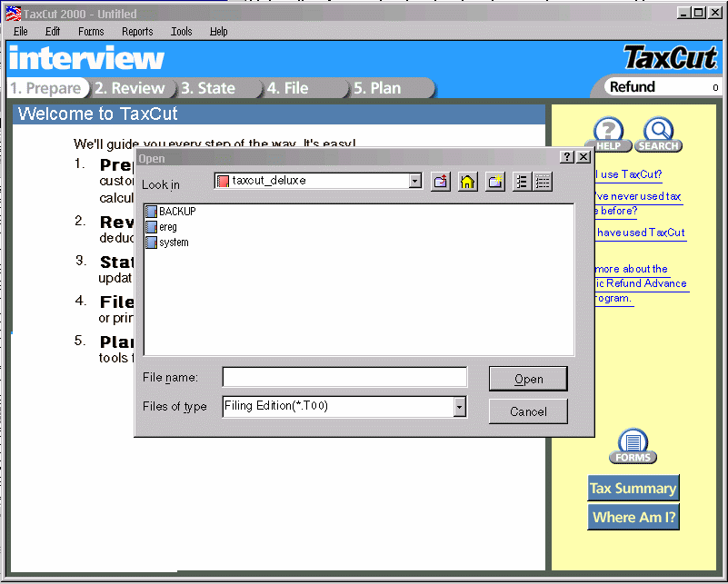Click the ereg folder icon

(x=151, y=227)
